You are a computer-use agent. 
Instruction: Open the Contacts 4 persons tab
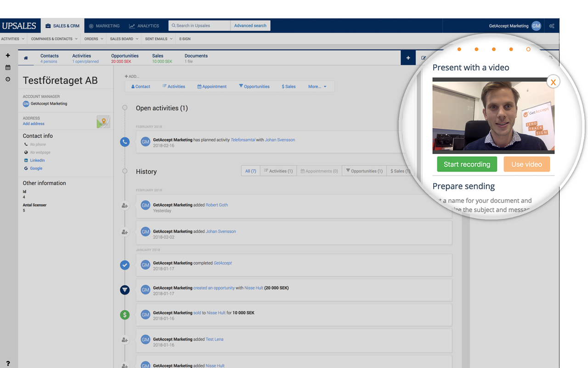[49, 58]
